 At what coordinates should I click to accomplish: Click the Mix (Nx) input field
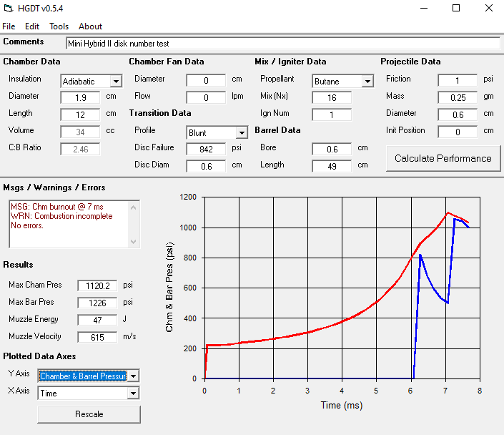332,97
